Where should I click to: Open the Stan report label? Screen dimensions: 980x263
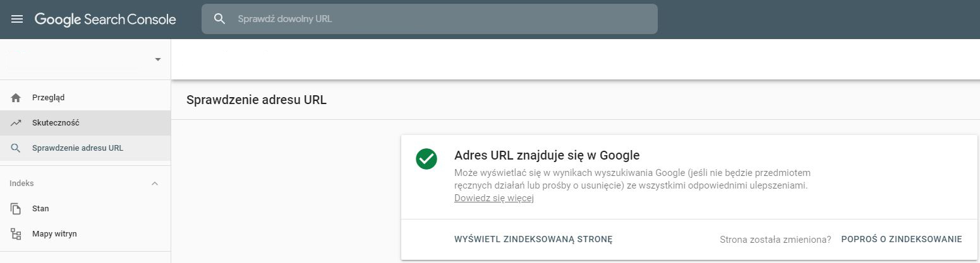40,208
